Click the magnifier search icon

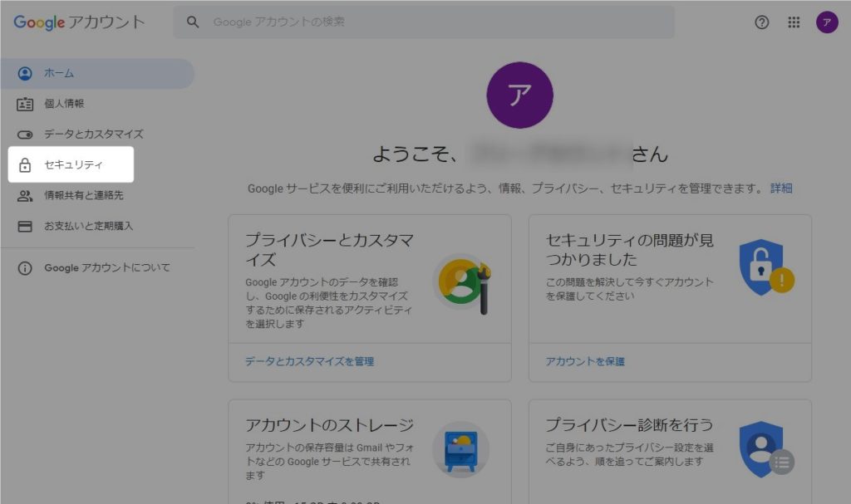(193, 22)
